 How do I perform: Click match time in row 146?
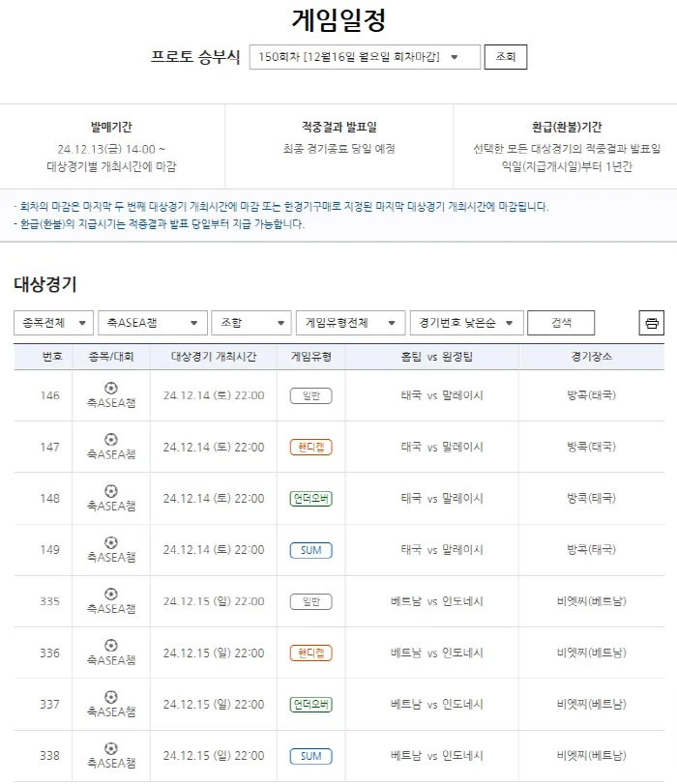coord(214,395)
